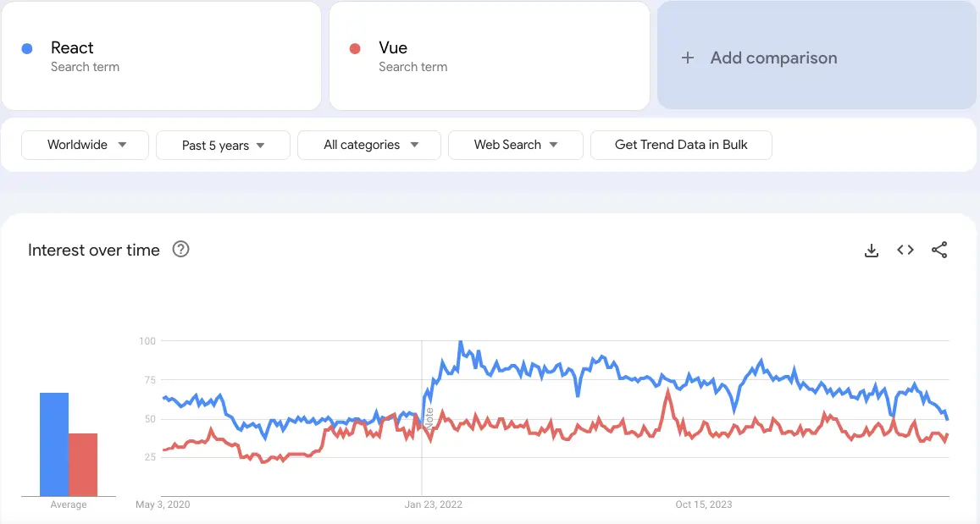The image size is (980, 524).
Task: Download the Interest over time chart data
Action: [x=872, y=250]
